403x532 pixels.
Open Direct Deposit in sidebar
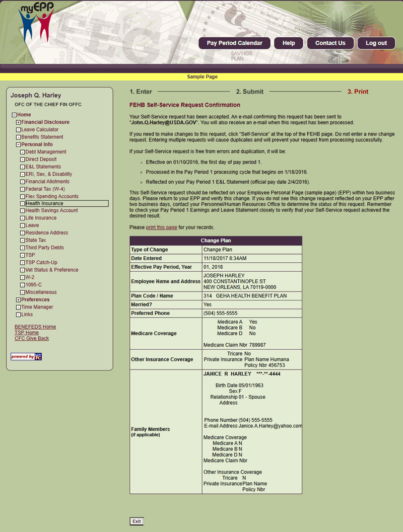point(41,160)
